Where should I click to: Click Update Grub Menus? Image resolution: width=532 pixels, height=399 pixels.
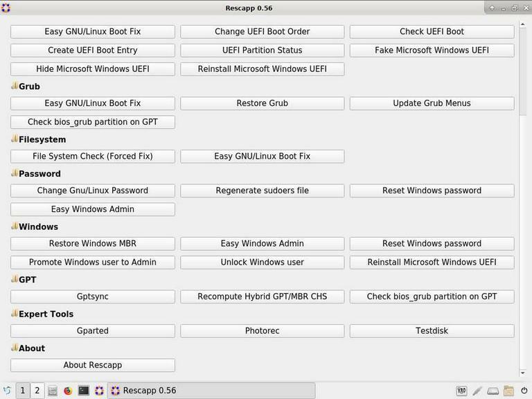pyautogui.click(x=432, y=103)
